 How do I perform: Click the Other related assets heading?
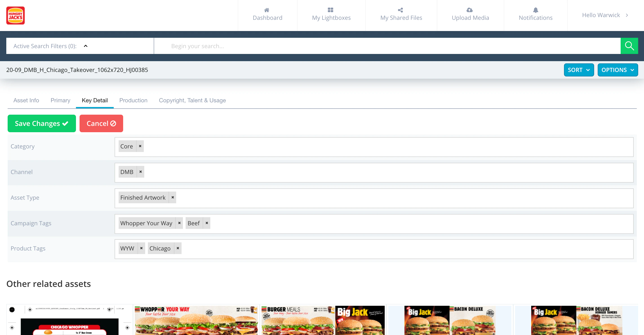[x=49, y=284]
